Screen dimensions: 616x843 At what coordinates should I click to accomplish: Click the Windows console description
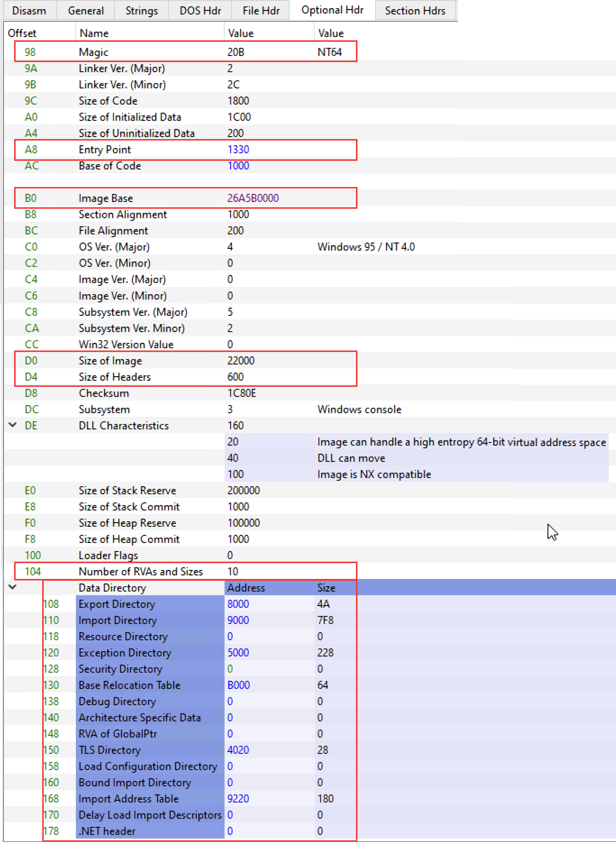[x=359, y=409]
